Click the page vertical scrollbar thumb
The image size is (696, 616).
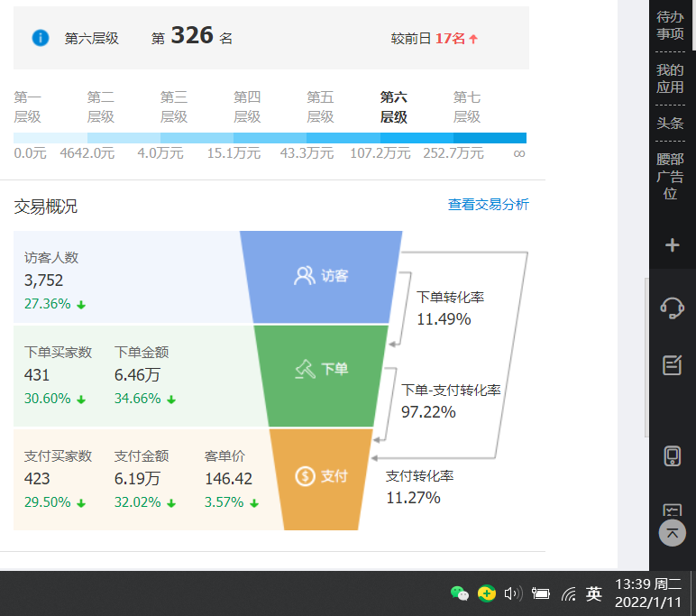pos(646,357)
